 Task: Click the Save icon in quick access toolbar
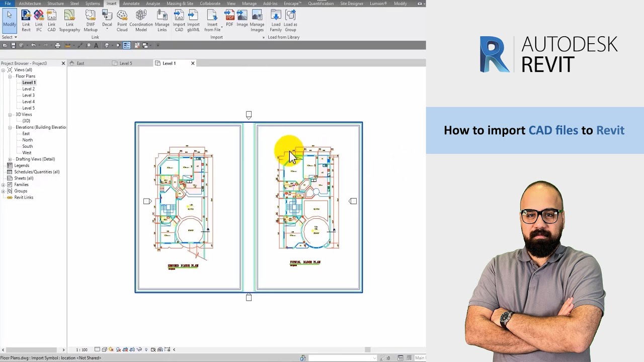pos(13,45)
